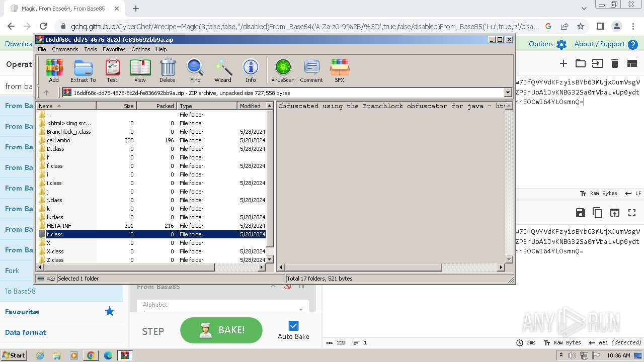
Task: Click the reset pane layout icon
Action: 632,63
